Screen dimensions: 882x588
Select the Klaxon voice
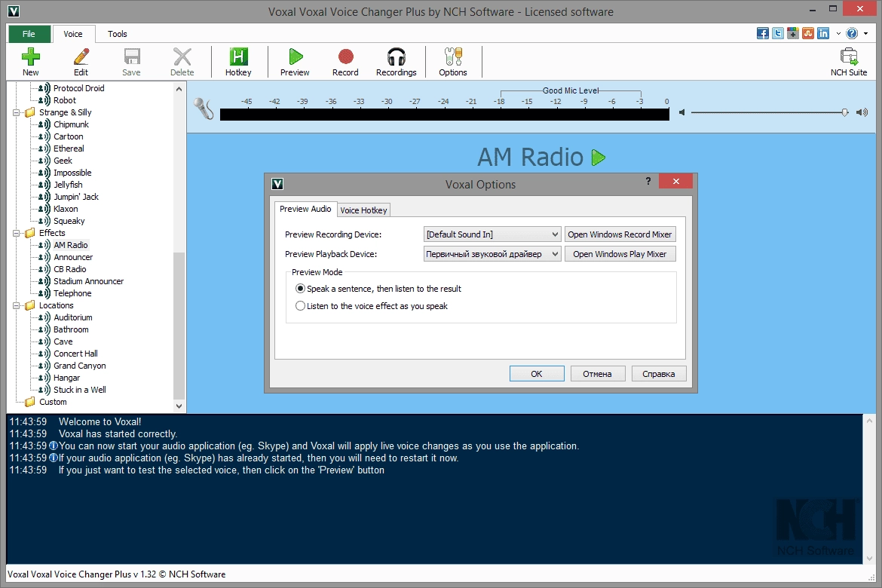click(x=66, y=209)
